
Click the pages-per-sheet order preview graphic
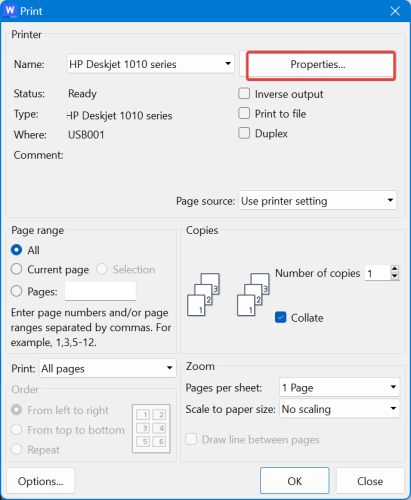pos(151,429)
